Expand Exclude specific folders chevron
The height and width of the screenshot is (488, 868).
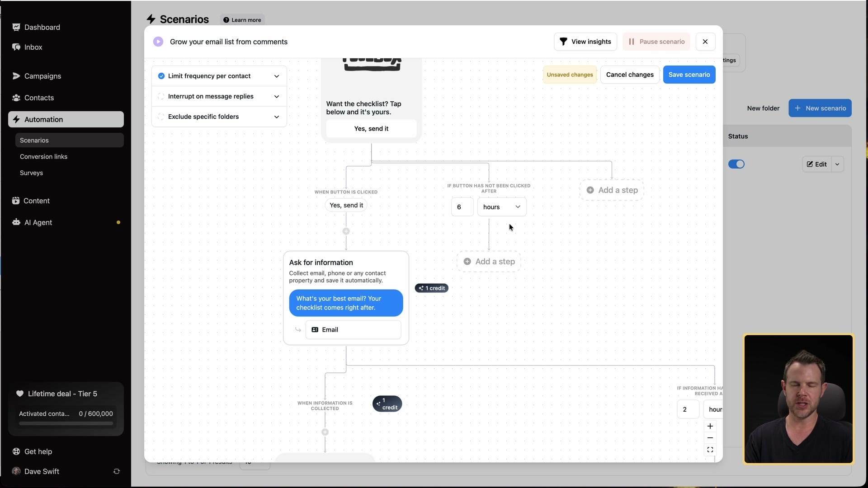277,117
